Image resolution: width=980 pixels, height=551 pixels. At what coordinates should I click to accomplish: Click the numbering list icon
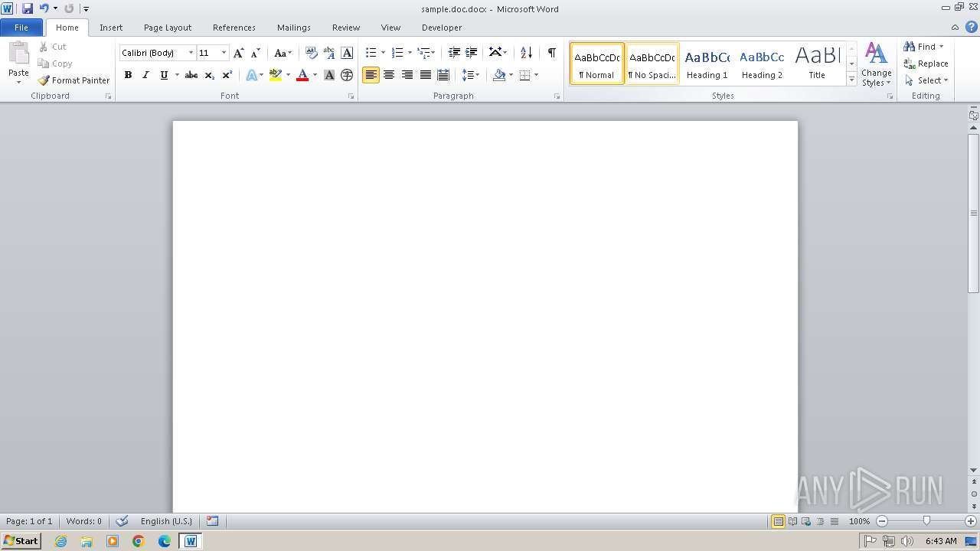pos(397,53)
